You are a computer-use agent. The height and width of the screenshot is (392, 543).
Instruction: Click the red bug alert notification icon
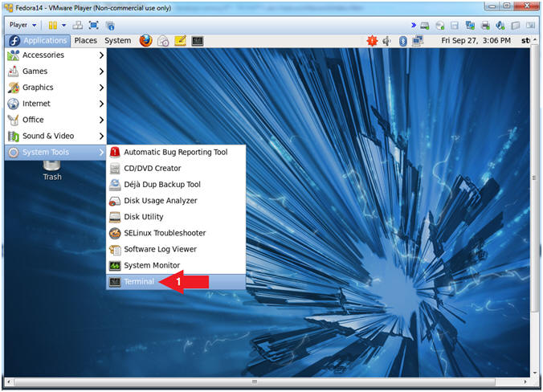(x=372, y=41)
